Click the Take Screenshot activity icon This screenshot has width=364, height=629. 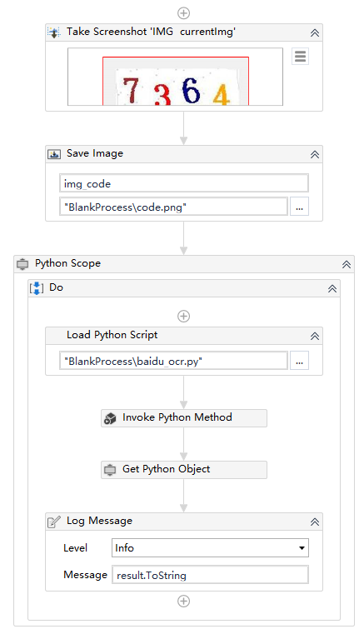[x=53, y=32]
